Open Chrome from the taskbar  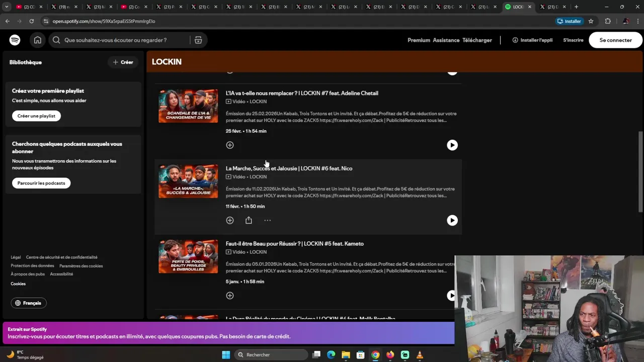(x=375, y=355)
